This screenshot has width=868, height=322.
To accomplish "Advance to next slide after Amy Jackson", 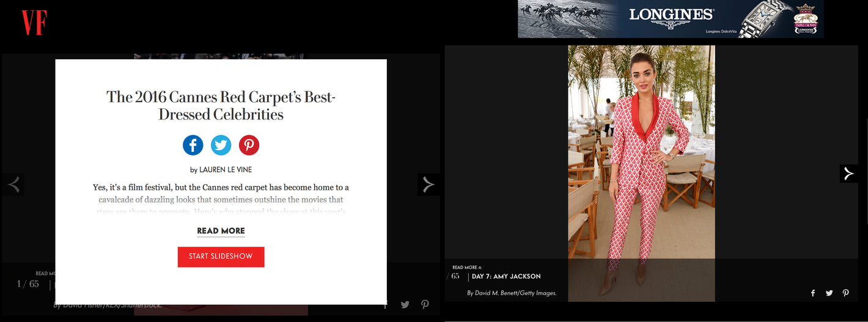I will 848,174.
